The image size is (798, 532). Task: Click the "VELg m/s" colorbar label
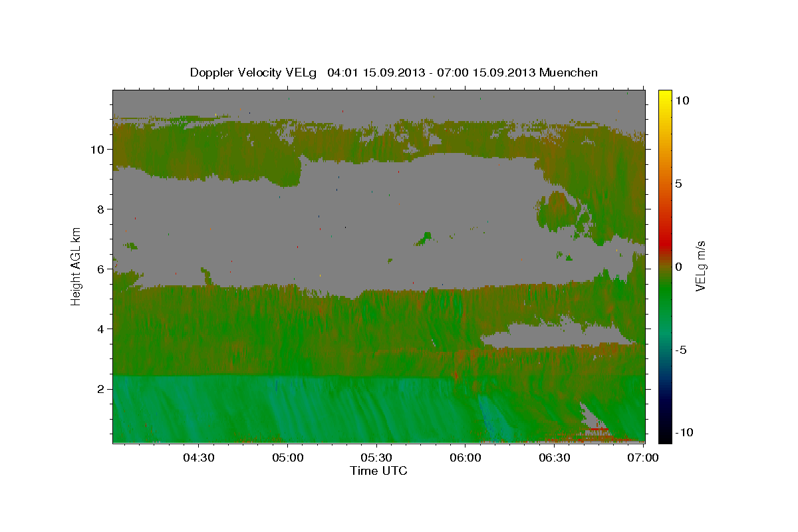pyautogui.click(x=701, y=266)
